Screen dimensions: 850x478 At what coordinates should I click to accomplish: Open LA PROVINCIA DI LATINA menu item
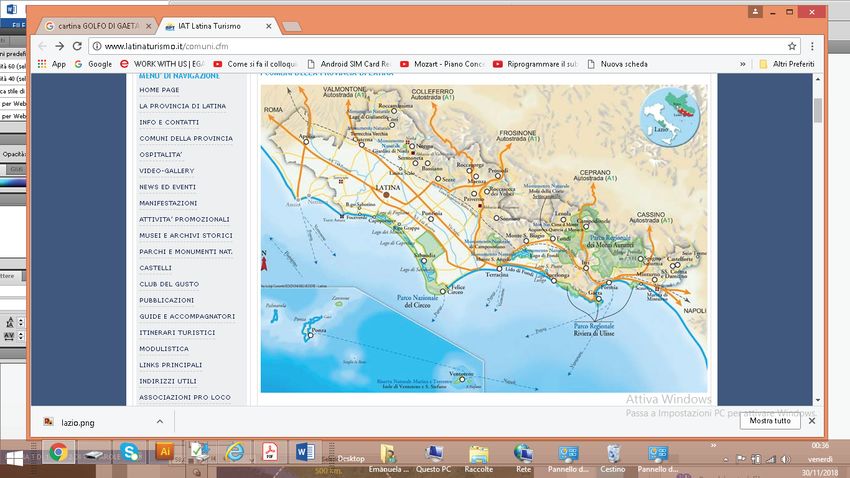(183, 106)
